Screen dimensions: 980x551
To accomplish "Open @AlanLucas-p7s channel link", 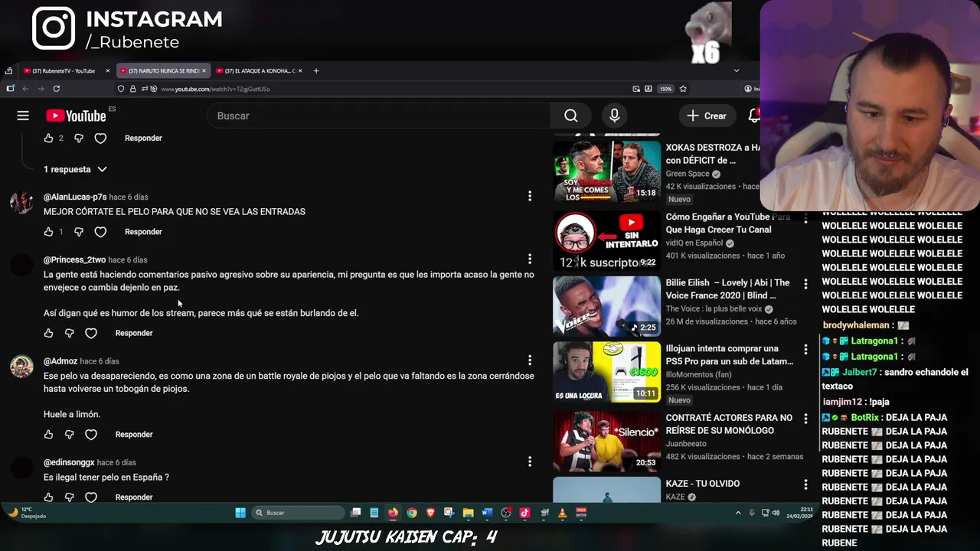I will click(x=75, y=197).
